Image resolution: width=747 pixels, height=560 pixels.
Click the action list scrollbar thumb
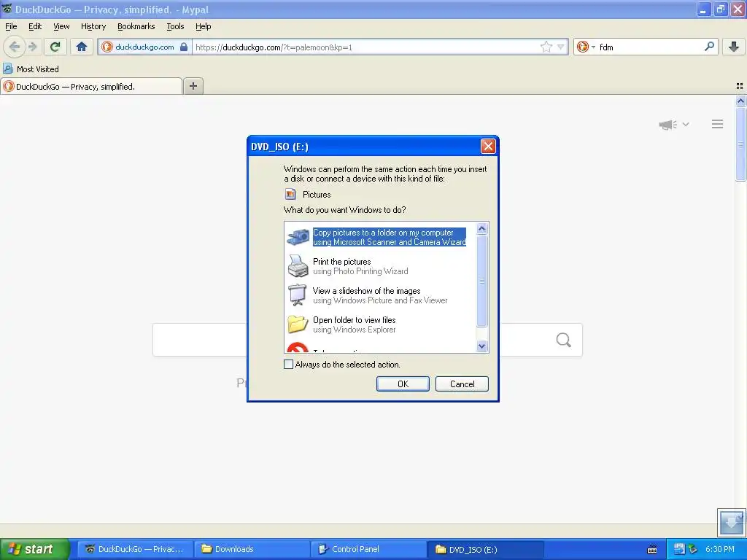point(481,281)
